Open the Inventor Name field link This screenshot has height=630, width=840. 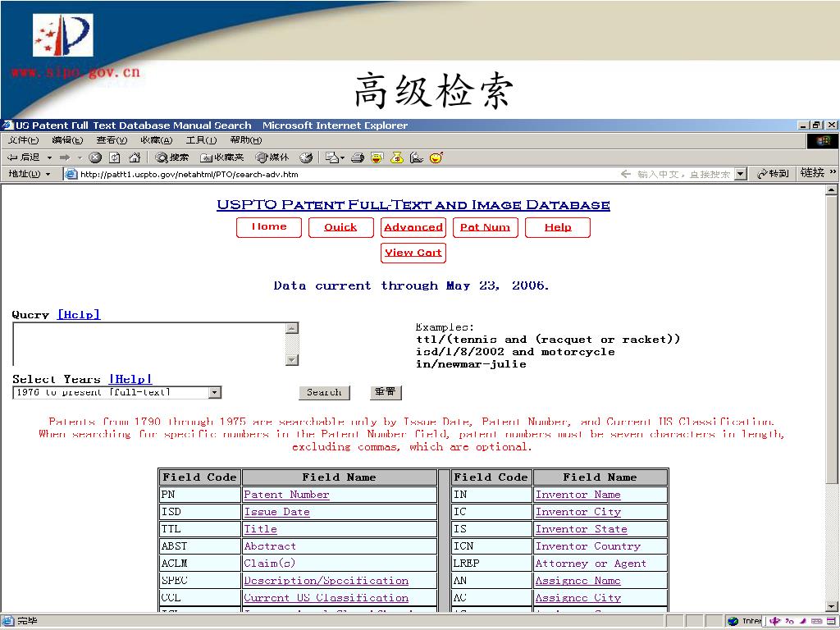[578, 495]
